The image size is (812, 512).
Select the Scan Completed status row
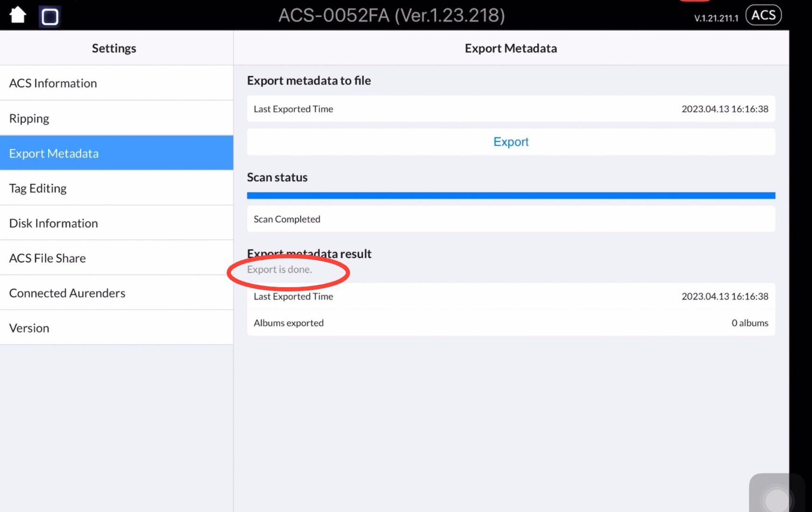click(x=511, y=219)
